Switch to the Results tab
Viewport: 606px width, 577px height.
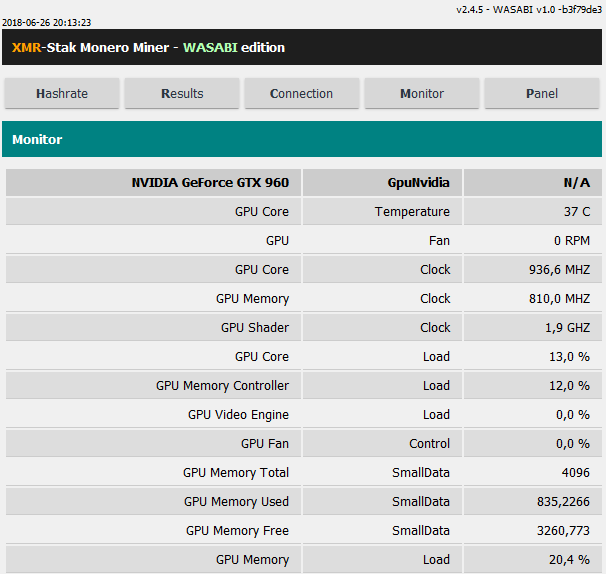tap(182, 93)
